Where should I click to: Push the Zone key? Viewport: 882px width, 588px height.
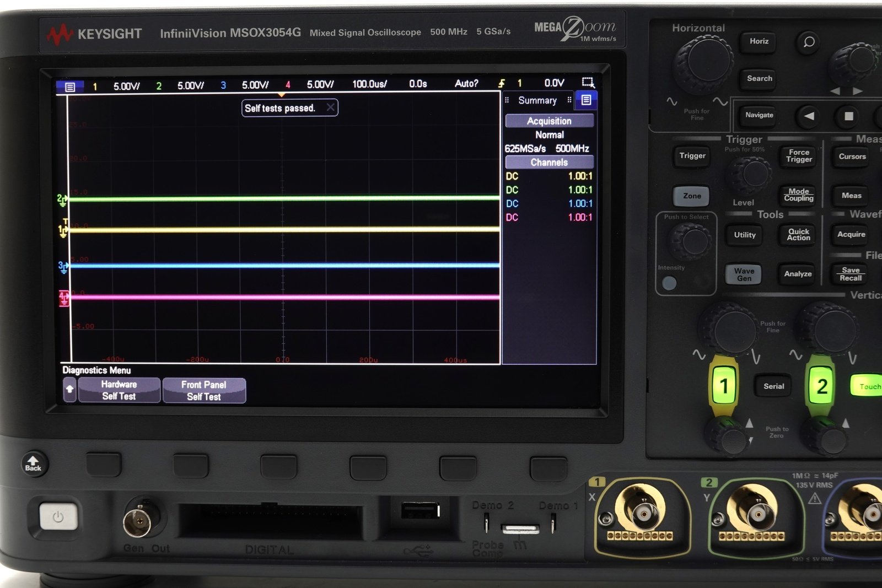click(x=692, y=196)
